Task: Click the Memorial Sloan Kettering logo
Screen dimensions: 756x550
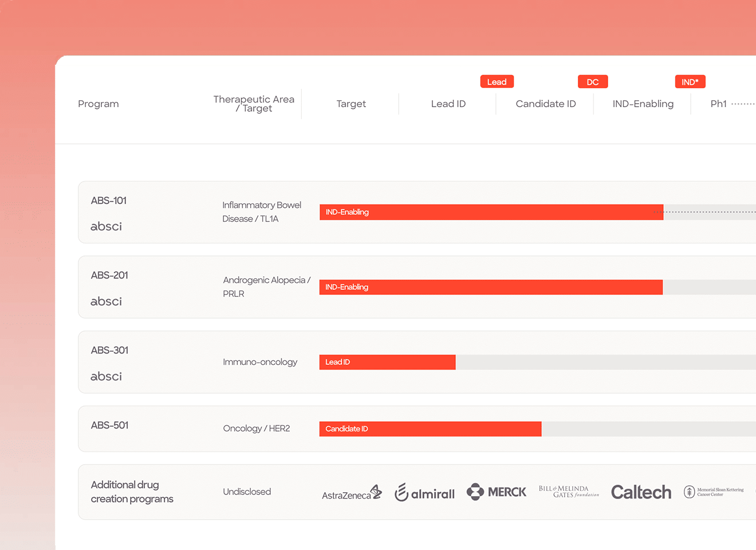Action: 714,492
